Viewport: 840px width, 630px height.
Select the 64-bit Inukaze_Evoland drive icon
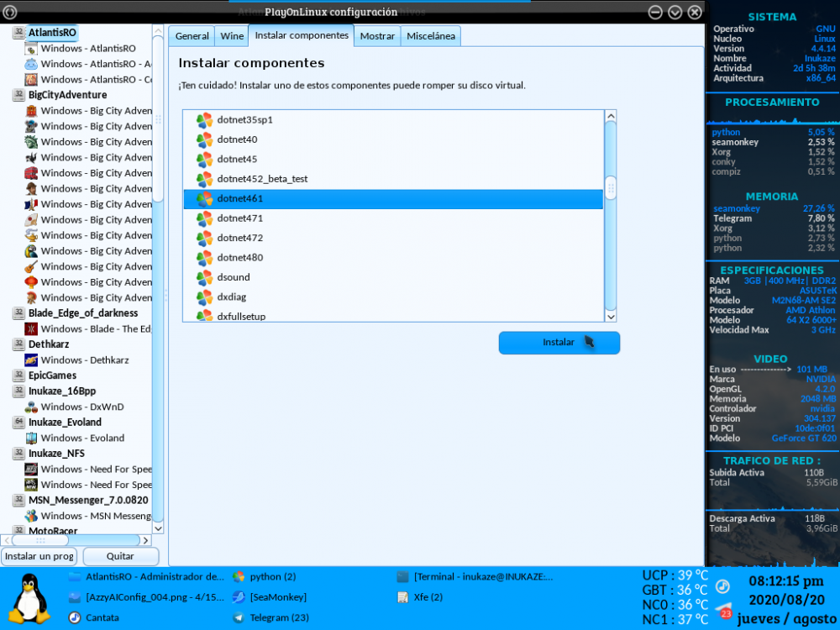(x=18, y=423)
